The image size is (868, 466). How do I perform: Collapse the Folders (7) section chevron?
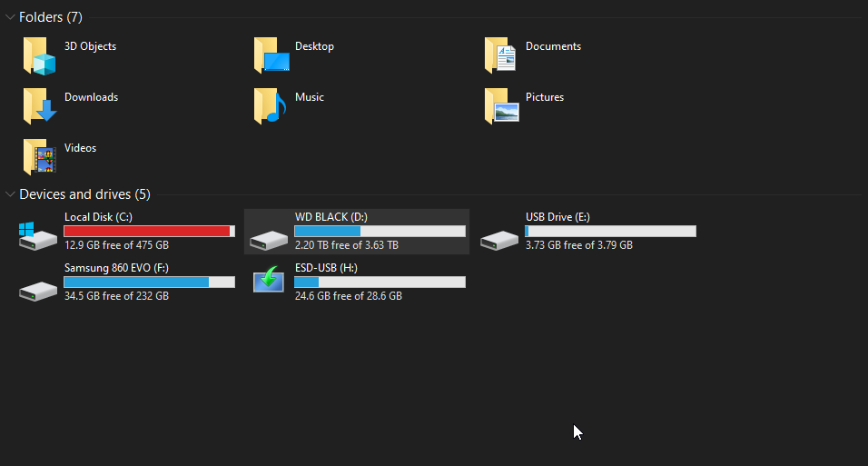[10, 17]
